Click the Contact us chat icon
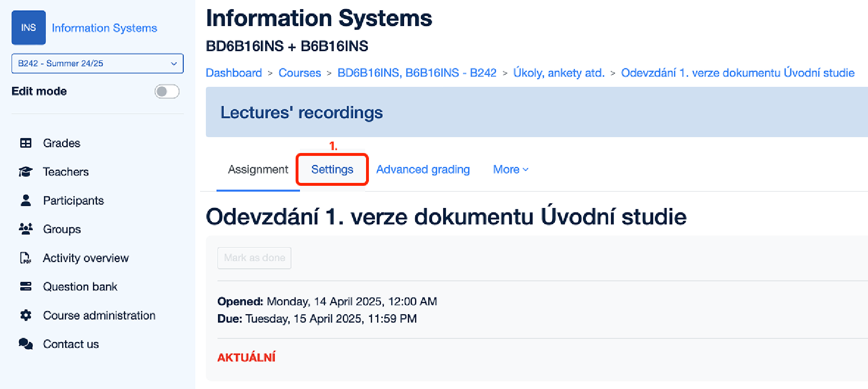868x389 pixels. click(x=26, y=344)
